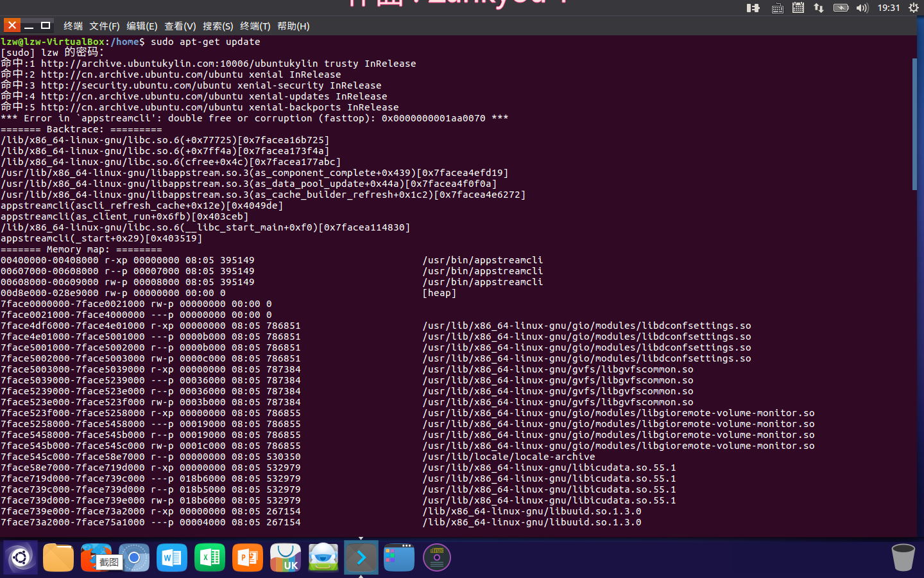Click the '00400000-00408000' address range

pos(49,260)
